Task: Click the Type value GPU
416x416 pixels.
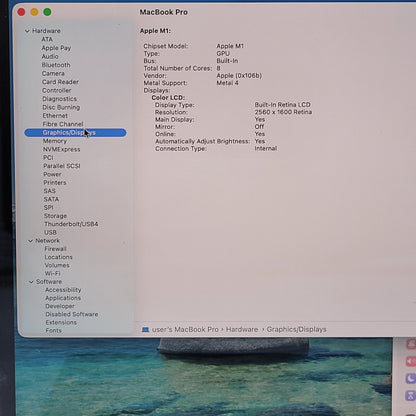Action: pos(223,53)
